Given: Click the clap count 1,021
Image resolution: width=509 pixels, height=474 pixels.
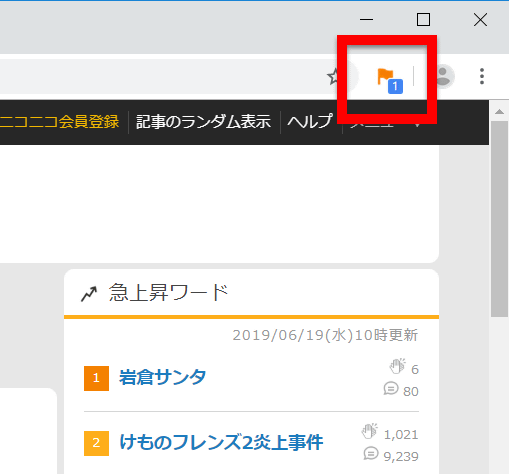Looking at the screenshot, I should pos(401,435).
